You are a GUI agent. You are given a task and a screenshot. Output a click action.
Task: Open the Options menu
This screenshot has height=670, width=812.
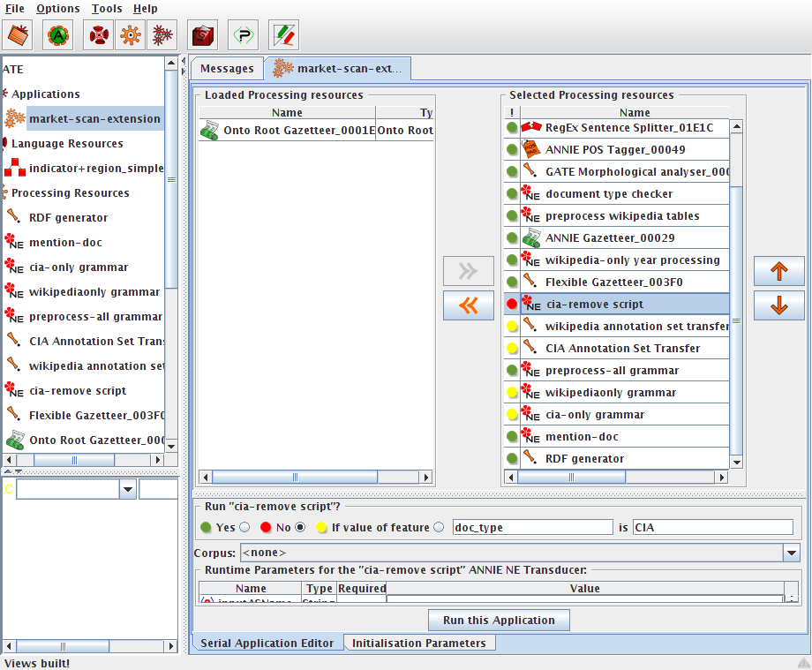58,9
